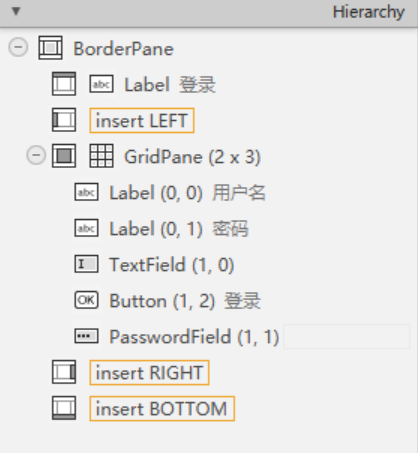Image resolution: width=418 pixels, height=453 pixels.
Task: Click the empty field next to PasswordField
Action: pyautogui.click(x=347, y=337)
